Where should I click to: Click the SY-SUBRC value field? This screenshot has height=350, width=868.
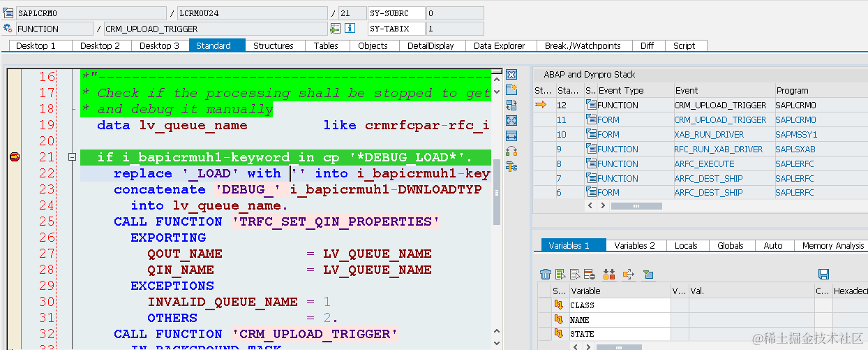pyautogui.click(x=454, y=13)
